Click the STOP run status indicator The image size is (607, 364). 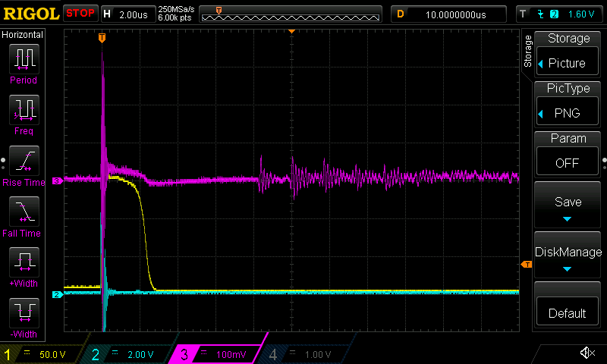pos(80,13)
